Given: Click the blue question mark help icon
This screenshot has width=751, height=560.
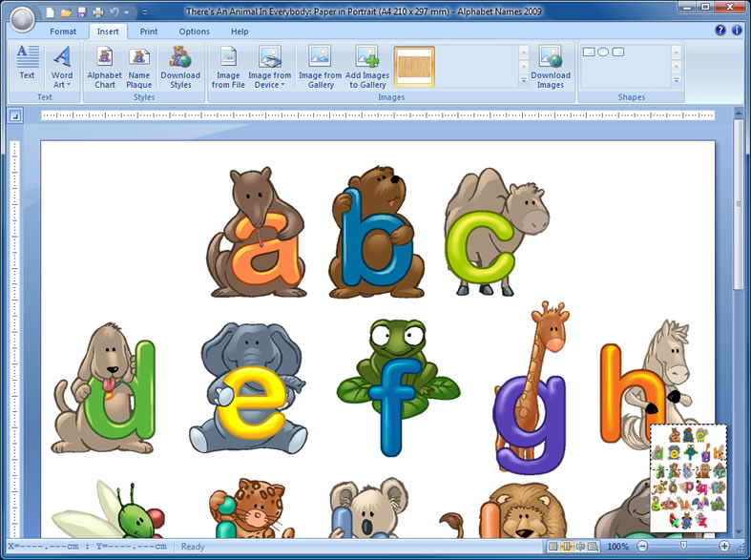Looking at the screenshot, I should point(720,31).
